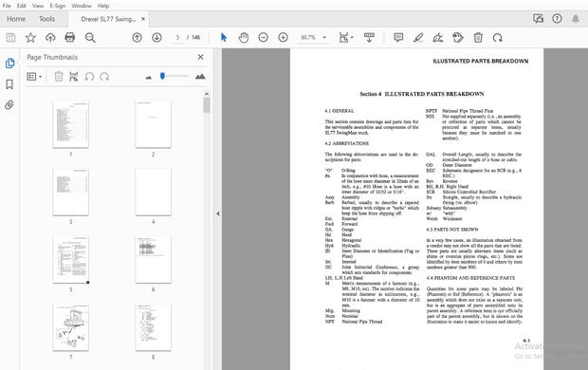Reduce thumbnail size small mountain icon
Screen dimensions: 588x370
149,77
